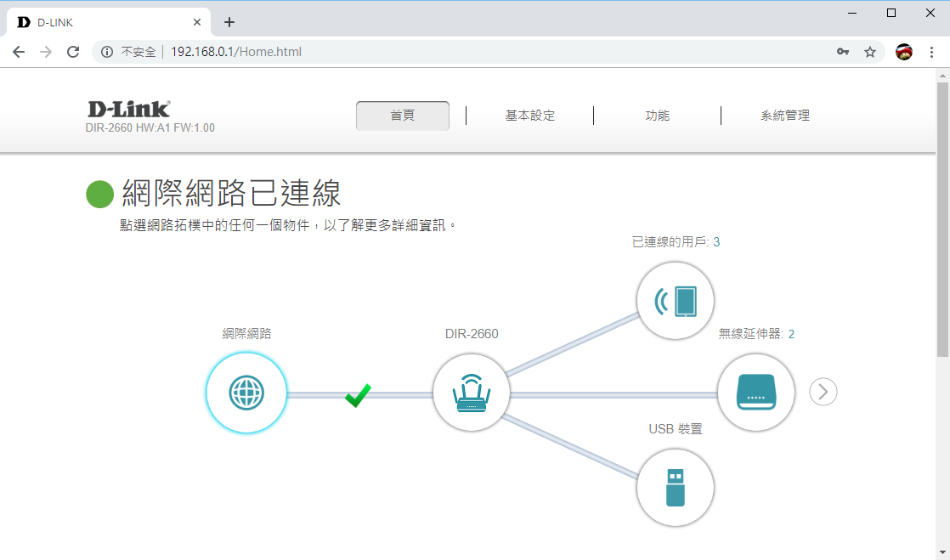950x560 pixels.
Task: Select the DIR-2660 router icon
Action: pos(472,393)
